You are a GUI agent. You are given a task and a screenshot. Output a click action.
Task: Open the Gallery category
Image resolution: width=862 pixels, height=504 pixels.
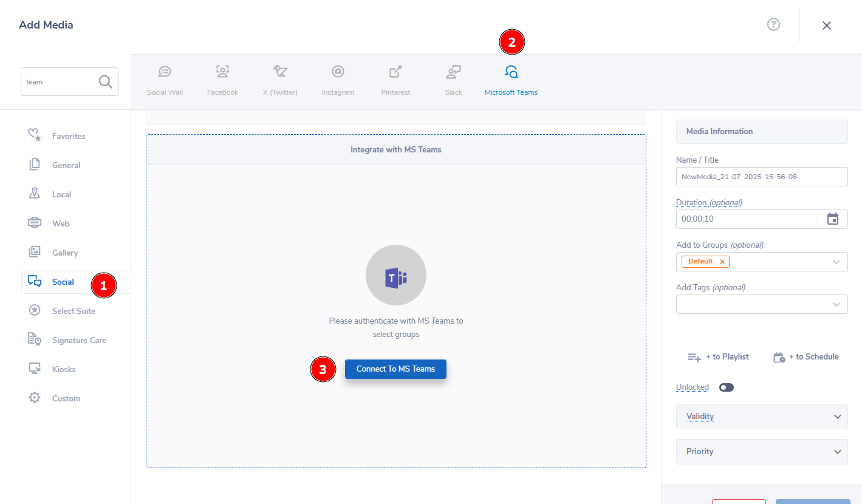click(65, 253)
